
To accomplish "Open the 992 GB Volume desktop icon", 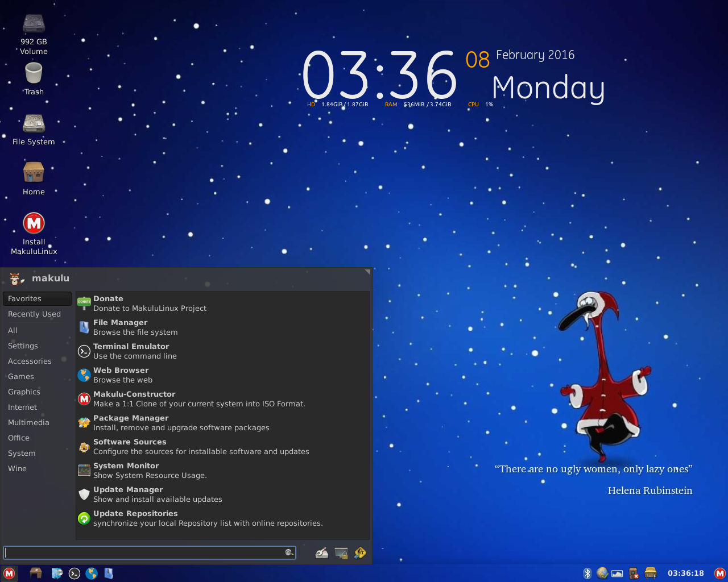I will tap(34, 34).
